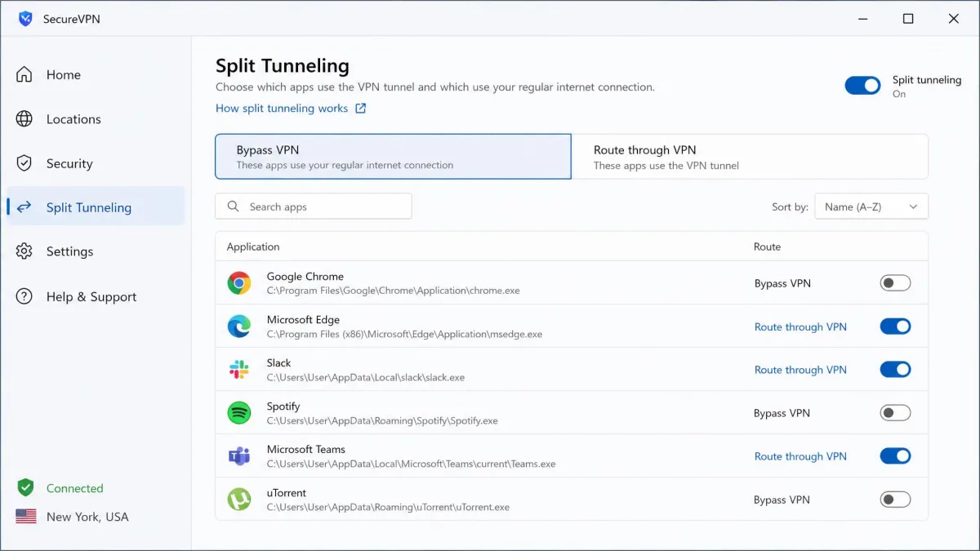The width and height of the screenshot is (980, 551).
Task: Open the How split tunneling works link
Action: (x=282, y=109)
